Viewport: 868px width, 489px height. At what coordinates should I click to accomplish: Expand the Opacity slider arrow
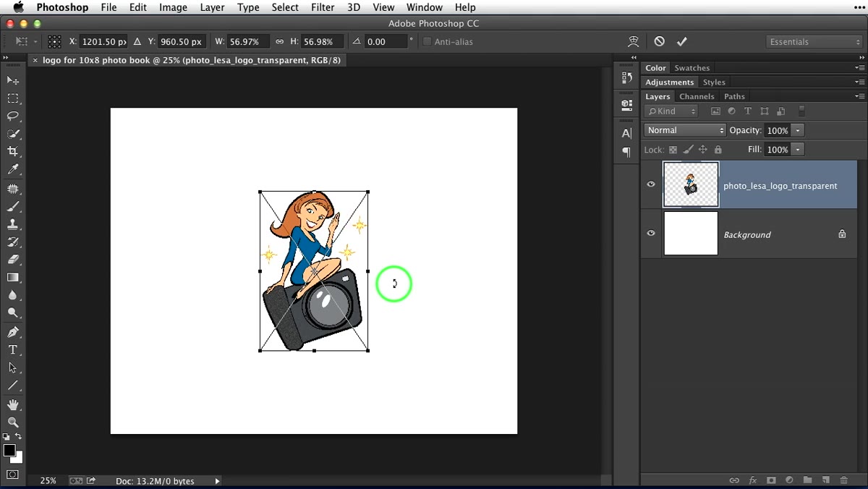798,130
